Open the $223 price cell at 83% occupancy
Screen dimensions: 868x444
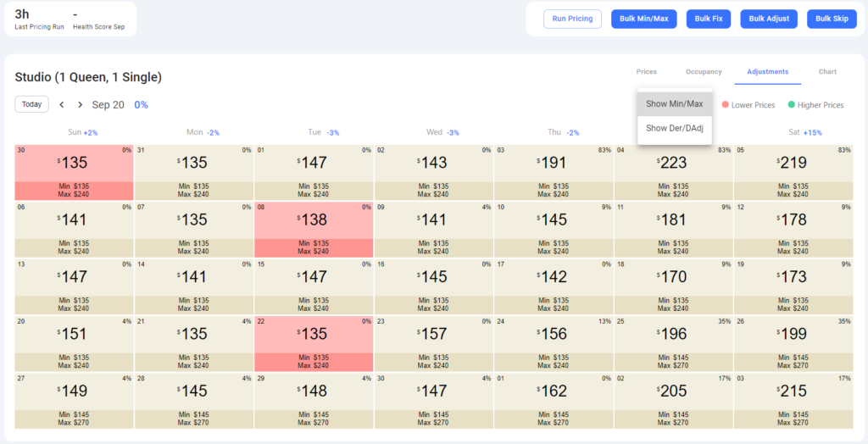[x=674, y=172]
